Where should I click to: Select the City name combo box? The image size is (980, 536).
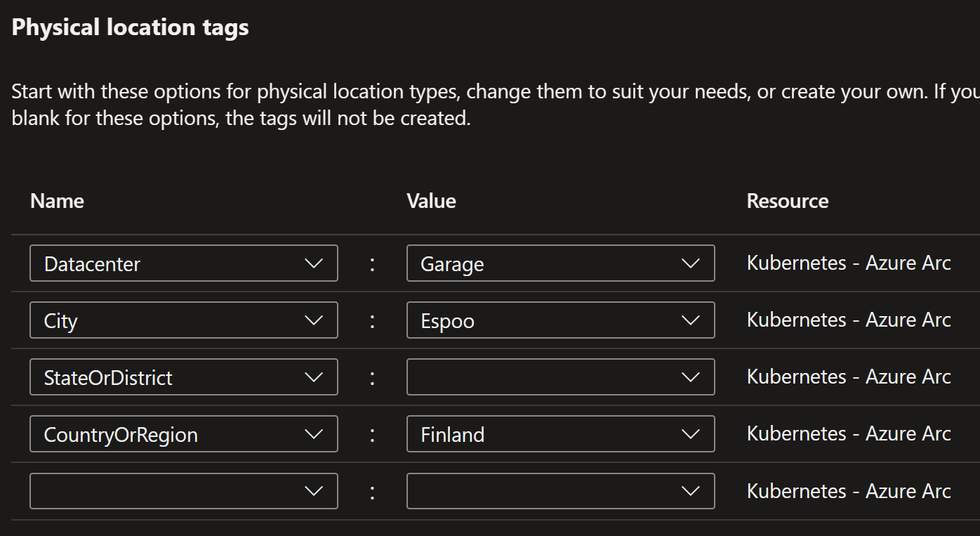(x=184, y=320)
